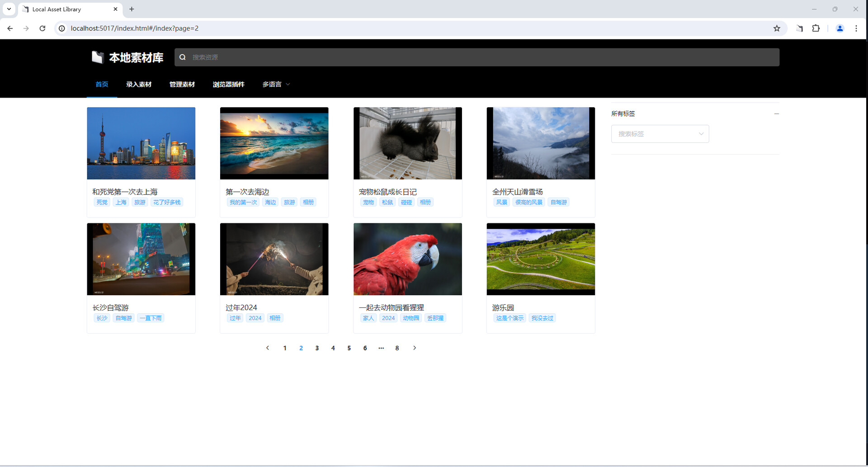Open the 管理素材 menu item
Image resolution: width=868 pixels, height=467 pixels.
(182, 85)
